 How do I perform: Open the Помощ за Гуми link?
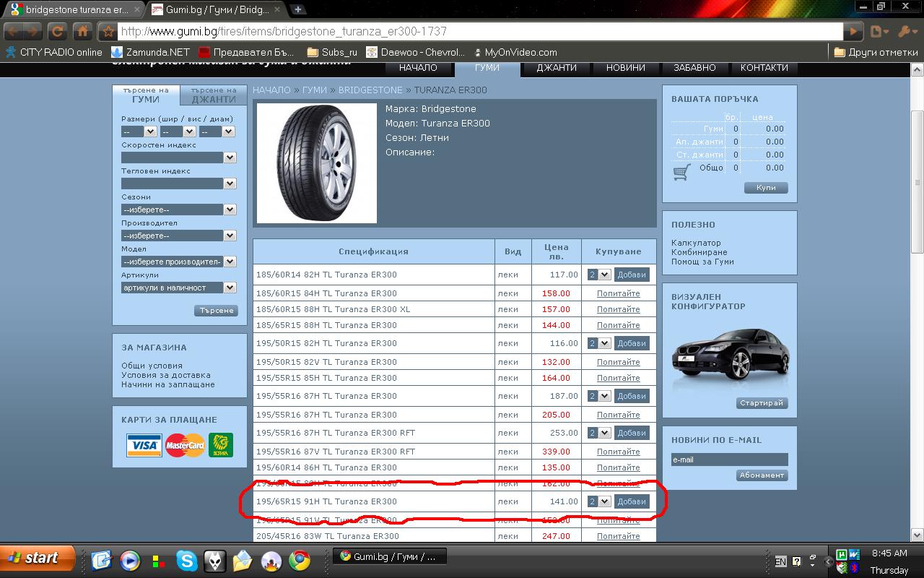[x=702, y=262]
